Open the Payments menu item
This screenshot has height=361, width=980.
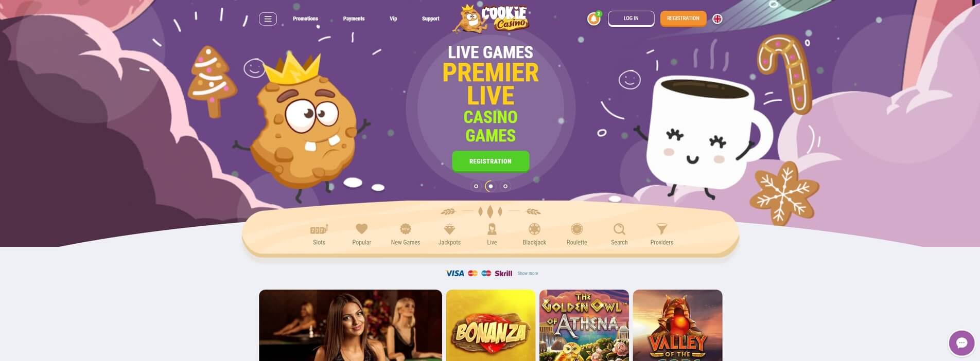point(354,19)
